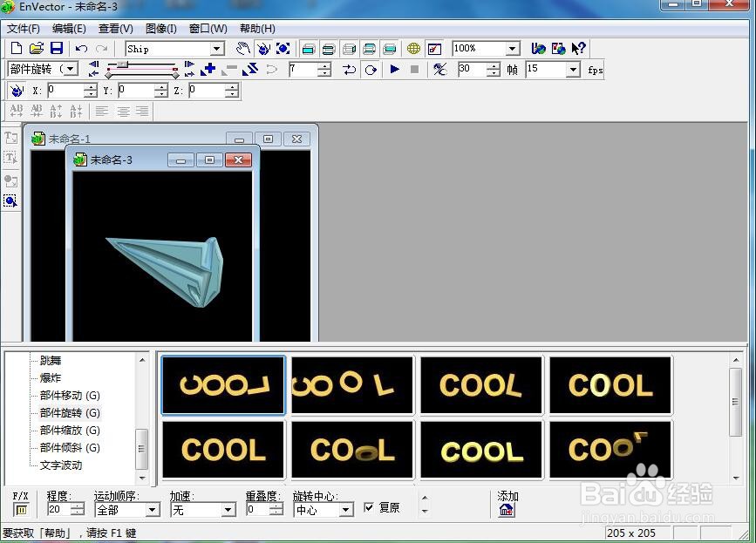Select the top-right COOL preset thumbnail
This screenshot has width=756, height=543.
pyautogui.click(x=610, y=385)
